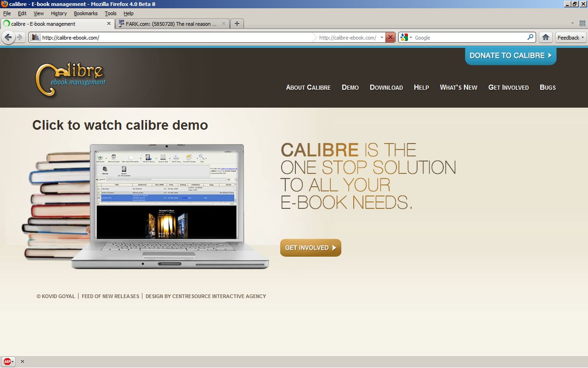
Task: Close the FARK.com tab
Action: pos(224,23)
